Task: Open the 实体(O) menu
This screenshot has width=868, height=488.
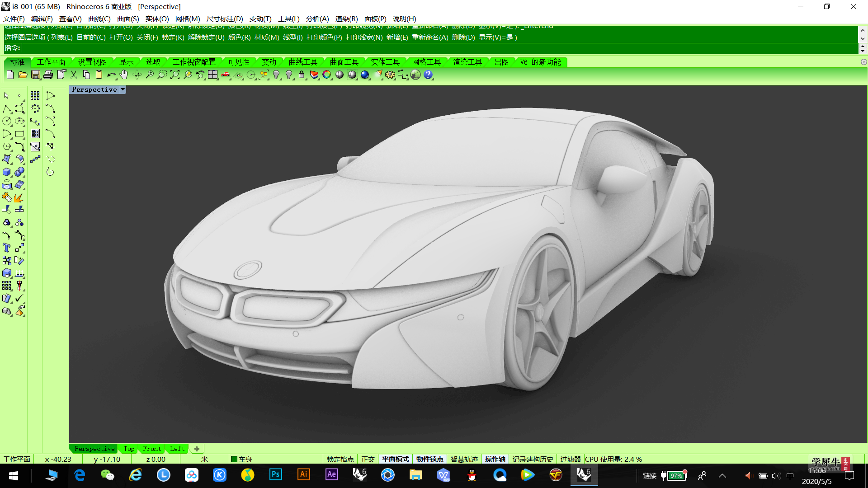Action: (157, 19)
